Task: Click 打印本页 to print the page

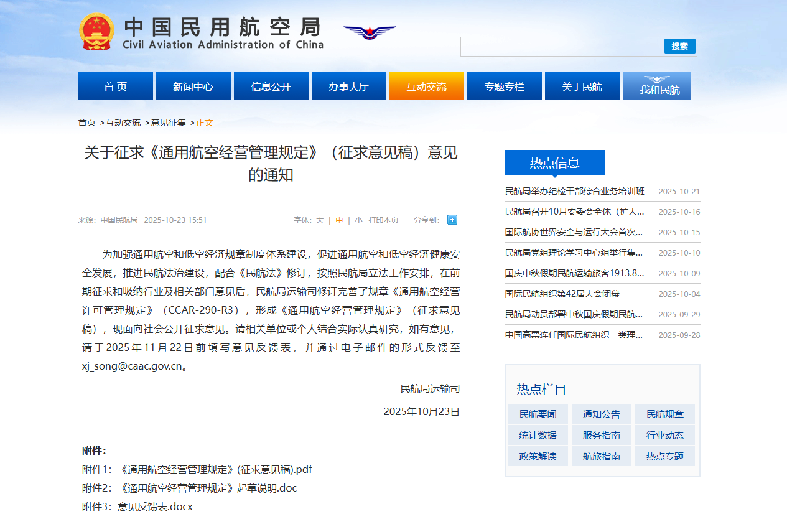Action: (x=383, y=220)
